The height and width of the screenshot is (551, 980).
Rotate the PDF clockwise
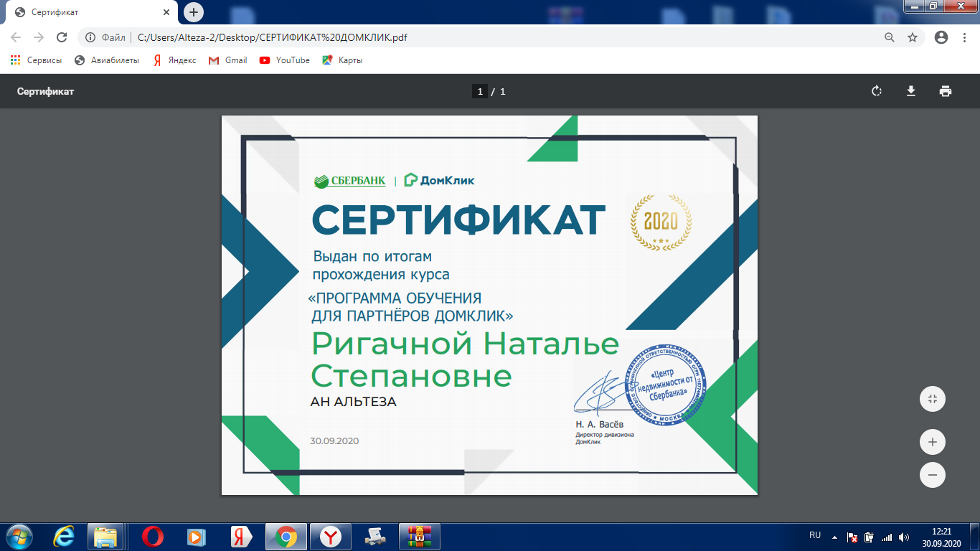876,91
